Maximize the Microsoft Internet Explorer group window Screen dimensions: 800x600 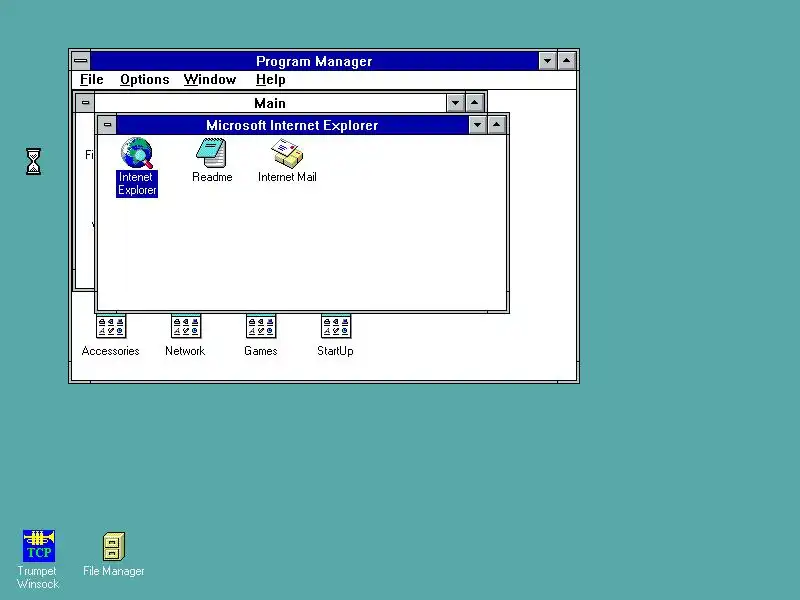pyautogui.click(x=496, y=124)
